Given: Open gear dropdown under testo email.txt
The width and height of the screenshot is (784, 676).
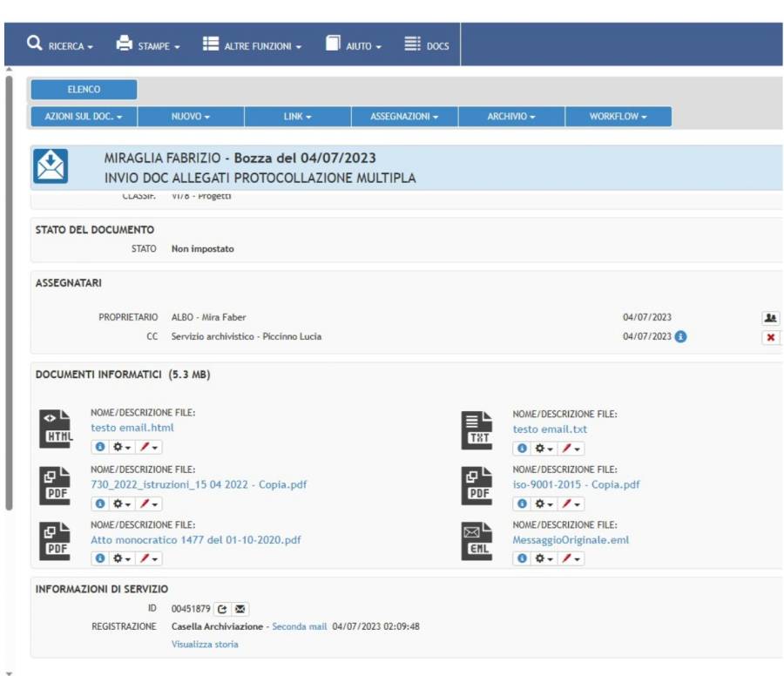Looking at the screenshot, I should (542, 448).
